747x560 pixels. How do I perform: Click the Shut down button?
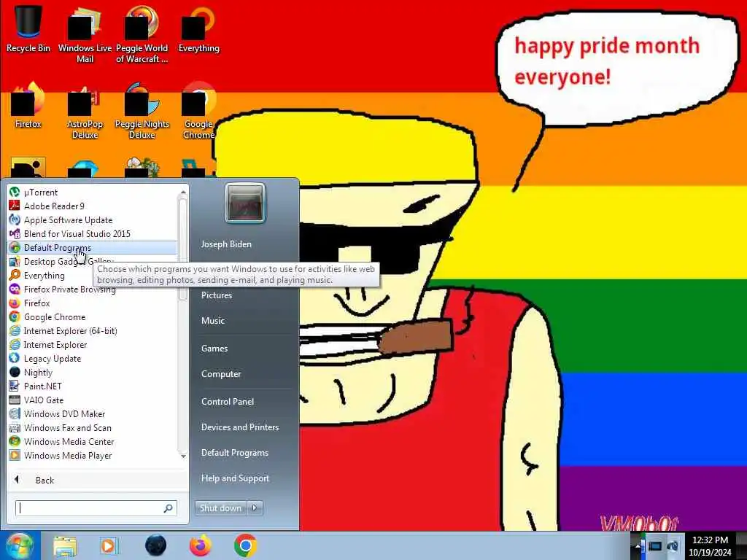click(x=221, y=508)
